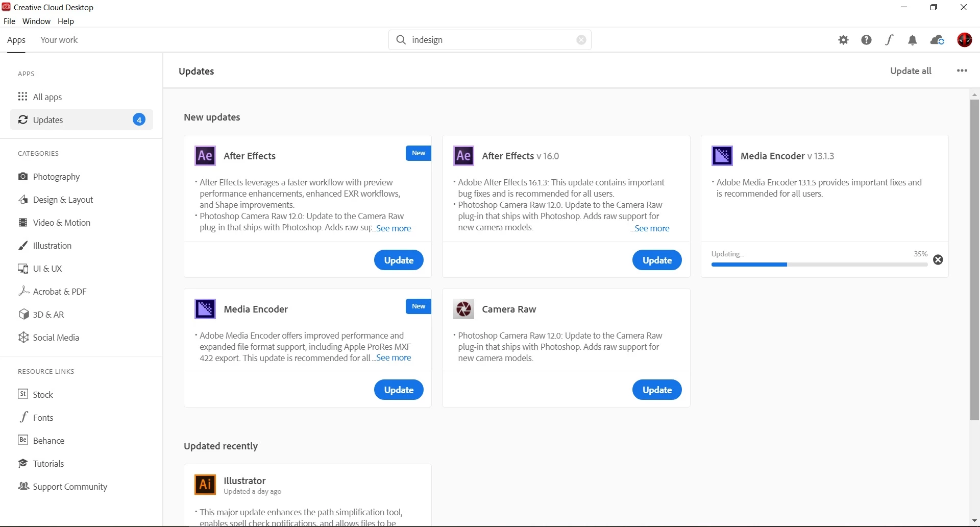980x527 pixels.
Task: Select All apps in the sidebar
Action: point(82,97)
